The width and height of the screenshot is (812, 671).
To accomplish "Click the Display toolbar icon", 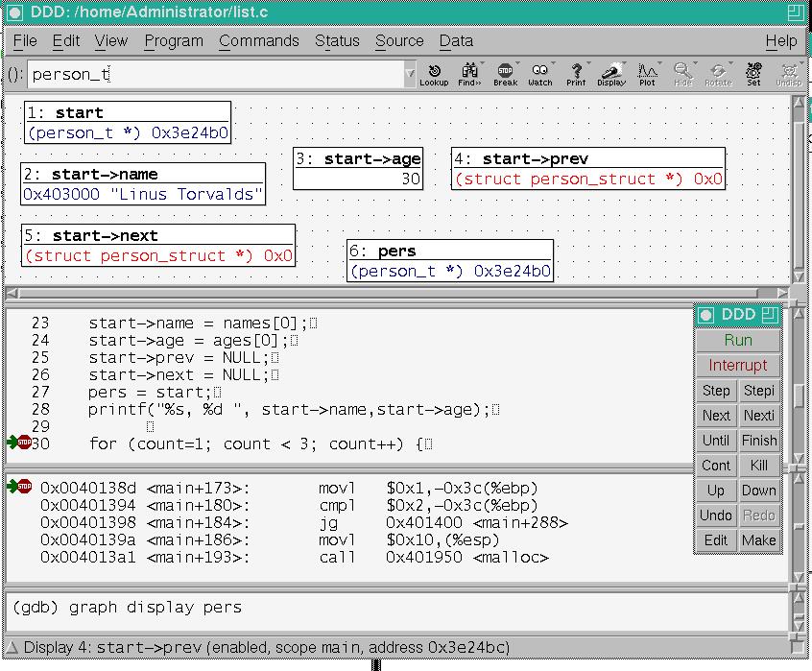I will (611, 75).
